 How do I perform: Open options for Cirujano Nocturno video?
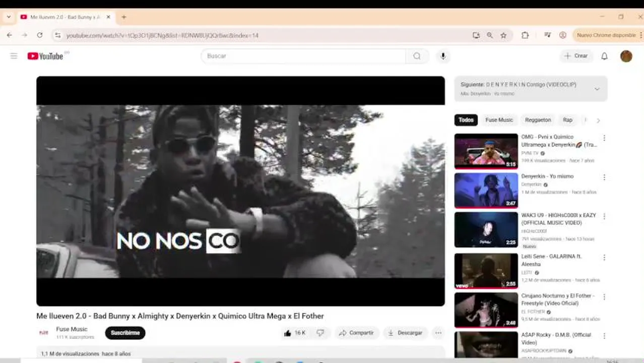(x=604, y=297)
